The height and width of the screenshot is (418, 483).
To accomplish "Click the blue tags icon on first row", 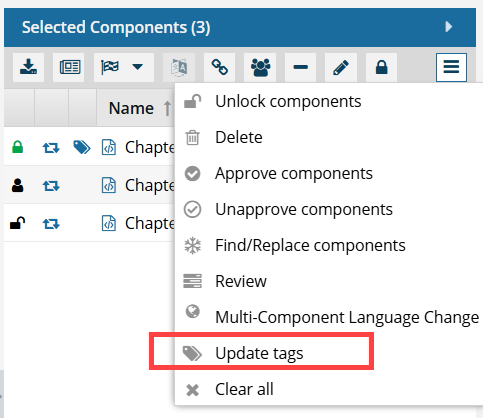I will pos(82,147).
